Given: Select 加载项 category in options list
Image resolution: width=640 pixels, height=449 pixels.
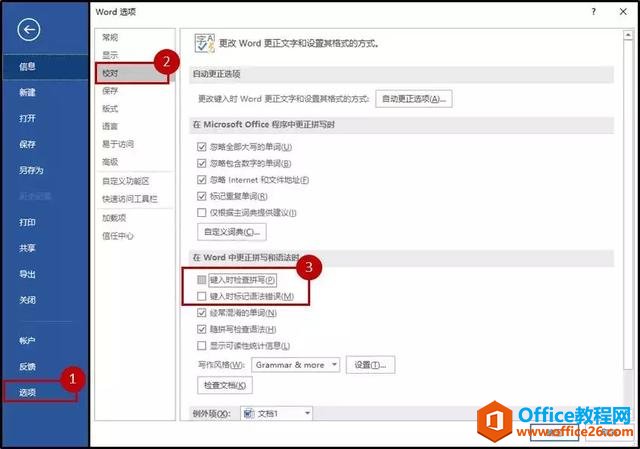Looking at the screenshot, I should tap(114, 218).
